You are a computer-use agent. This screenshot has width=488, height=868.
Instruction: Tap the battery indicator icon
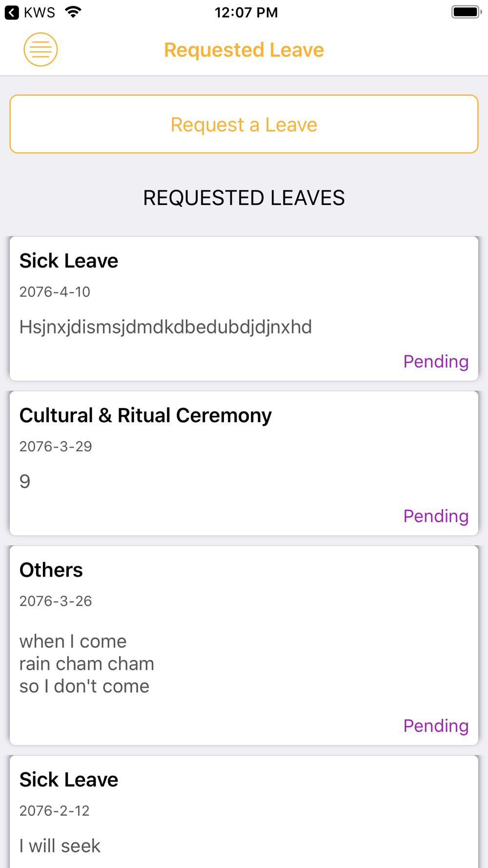click(x=467, y=12)
